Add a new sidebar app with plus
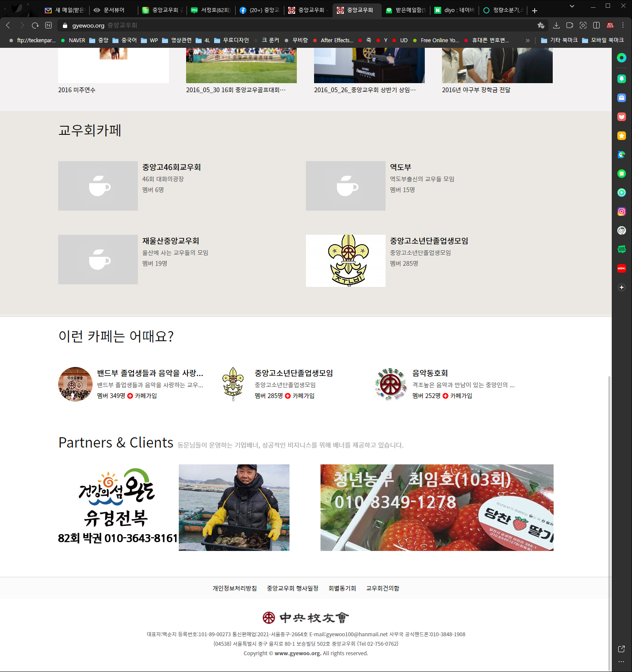632x672 pixels. (x=621, y=287)
